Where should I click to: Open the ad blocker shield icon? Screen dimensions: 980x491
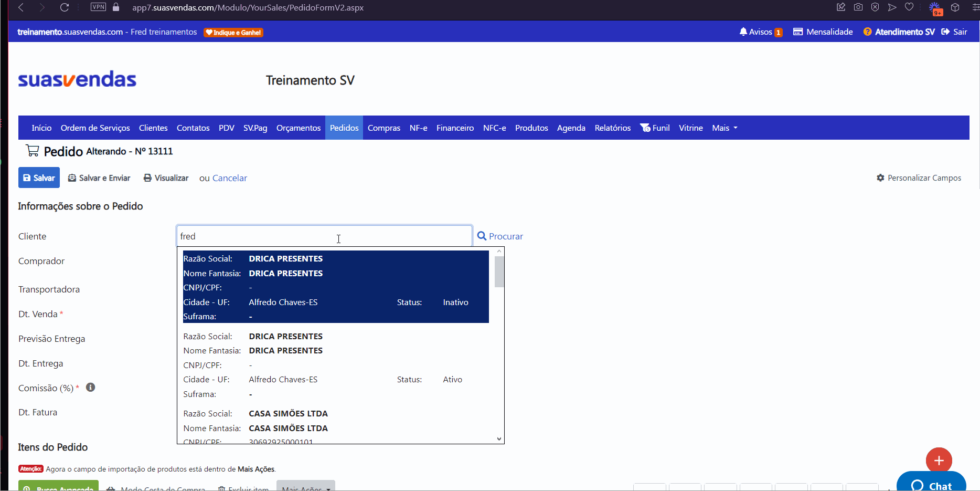(875, 7)
